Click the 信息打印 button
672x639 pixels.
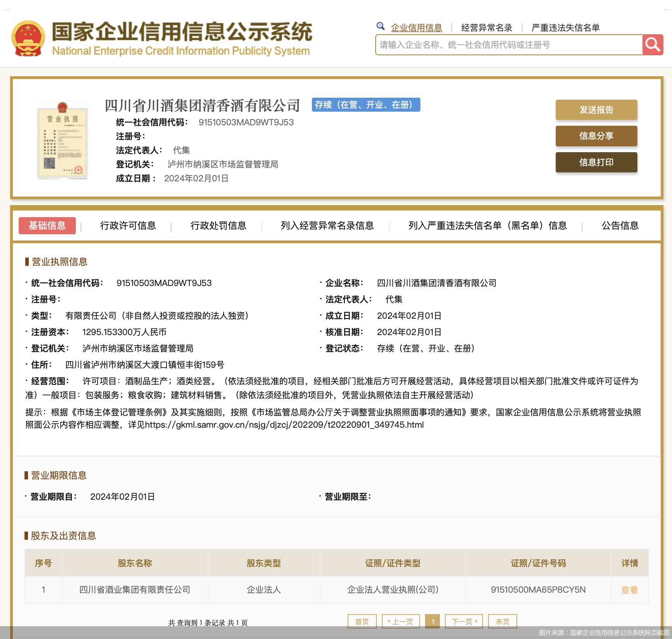pyautogui.click(x=597, y=162)
